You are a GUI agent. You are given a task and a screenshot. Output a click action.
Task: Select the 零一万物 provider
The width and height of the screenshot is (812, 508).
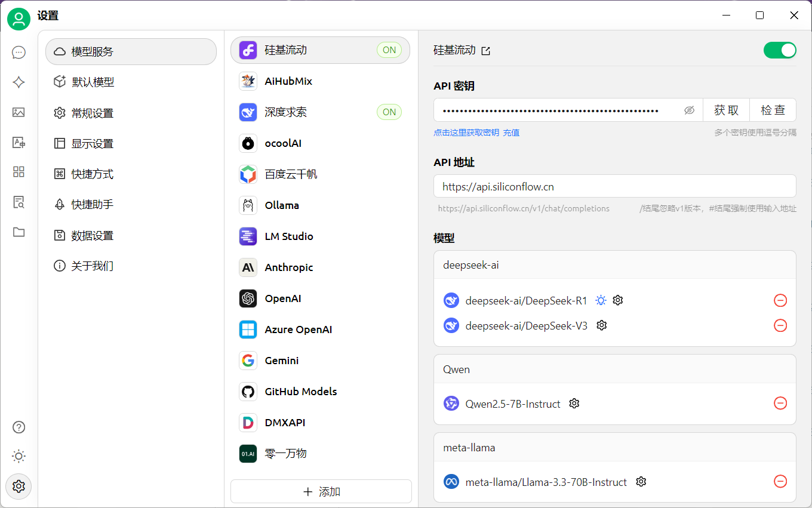(x=321, y=454)
